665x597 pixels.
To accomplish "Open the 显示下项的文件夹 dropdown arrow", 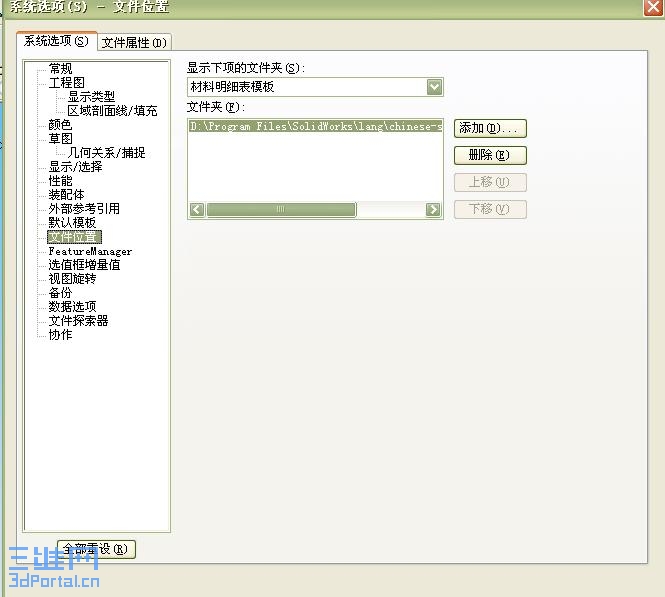I will pyautogui.click(x=434, y=87).
